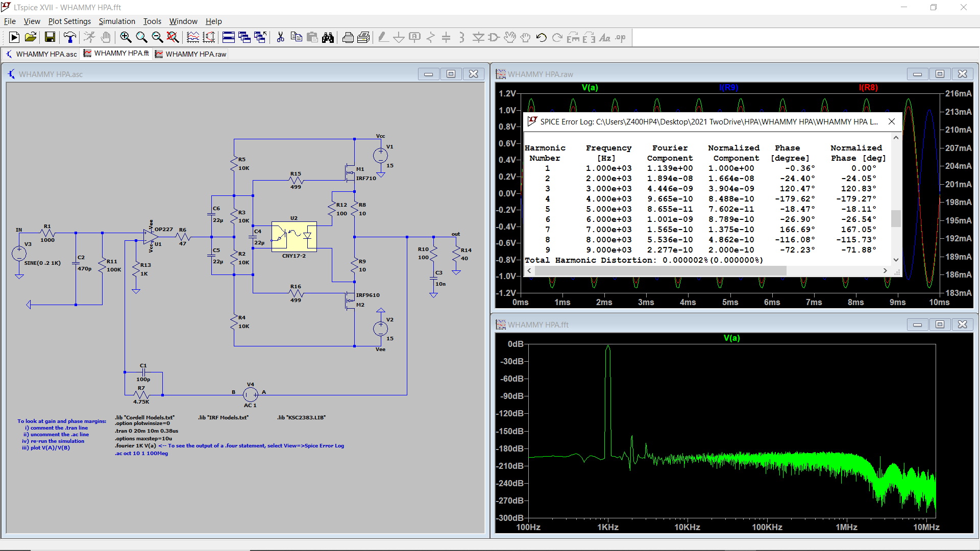Image resolution: width=980 pixels, height=551 pixels.
Task: Click the Text Aa toolbar icon
Action: coord(605,37)
